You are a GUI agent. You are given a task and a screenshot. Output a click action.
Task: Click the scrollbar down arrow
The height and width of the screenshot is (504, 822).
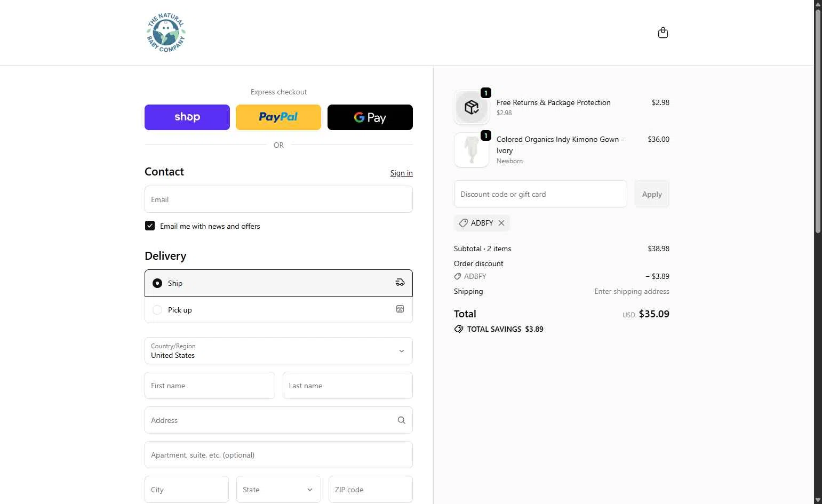[818, 500]
